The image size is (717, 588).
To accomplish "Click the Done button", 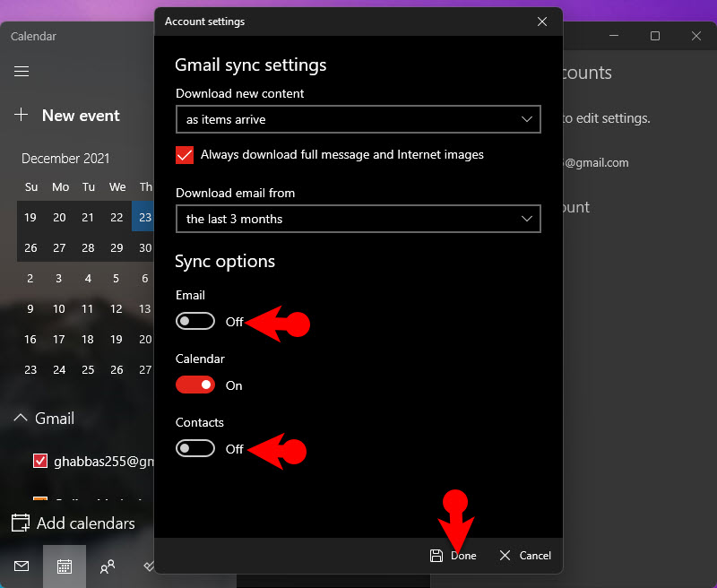I will pyautogui.click(x=454, y=556).
